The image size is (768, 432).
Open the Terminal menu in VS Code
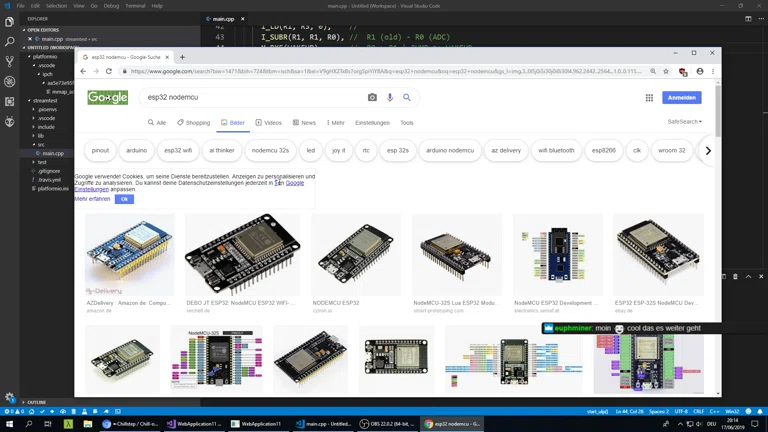coord(134,6)
